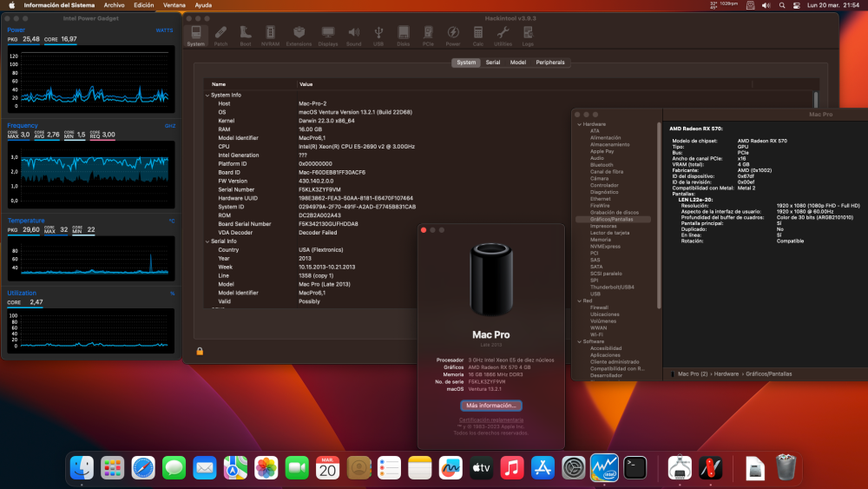
Task: Select the Serial Number row F5KLK3ZYF9VM
Action: [510, 189]
